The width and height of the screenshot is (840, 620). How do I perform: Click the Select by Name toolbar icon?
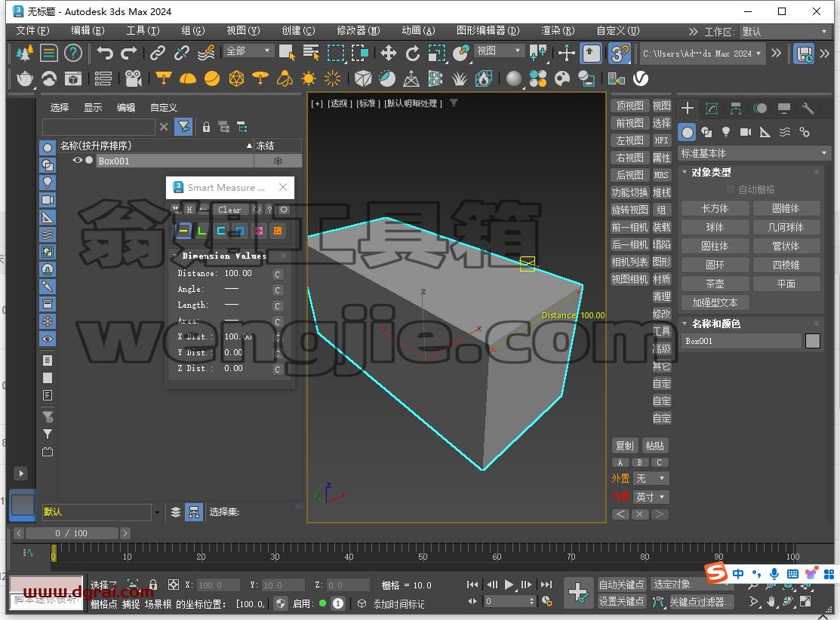coord(311,53)
